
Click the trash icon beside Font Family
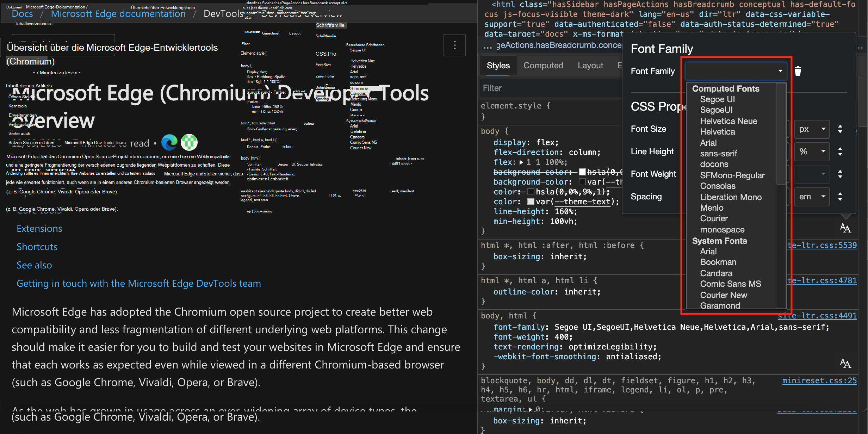(x=798, y=72)
